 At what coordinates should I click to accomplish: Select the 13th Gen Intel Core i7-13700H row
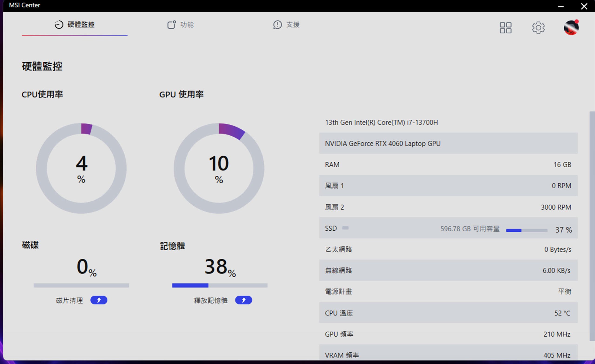448,122
